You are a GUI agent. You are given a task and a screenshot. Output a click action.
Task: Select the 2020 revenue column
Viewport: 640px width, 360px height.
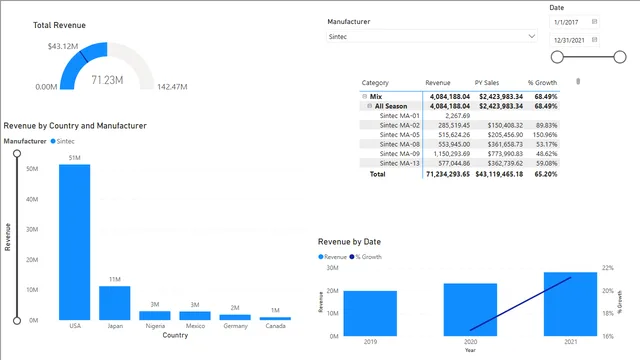pos(470,310)
